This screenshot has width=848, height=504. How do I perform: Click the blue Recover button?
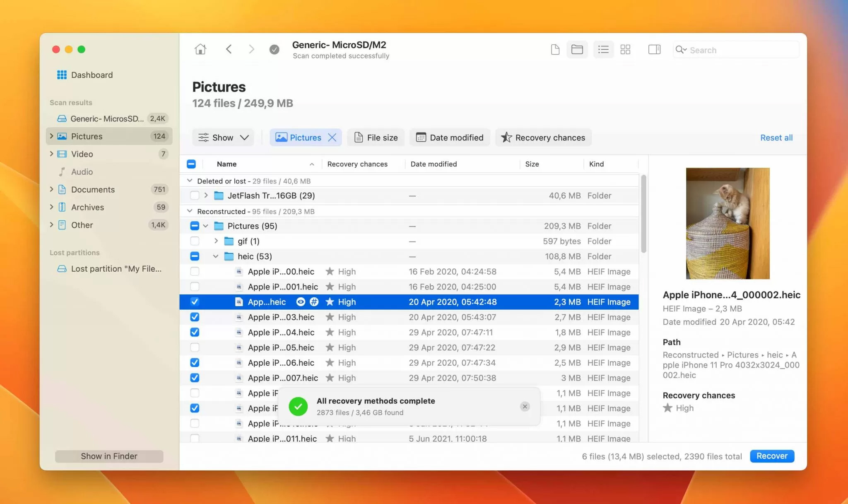pyautogui.click(x=772, y=456)
